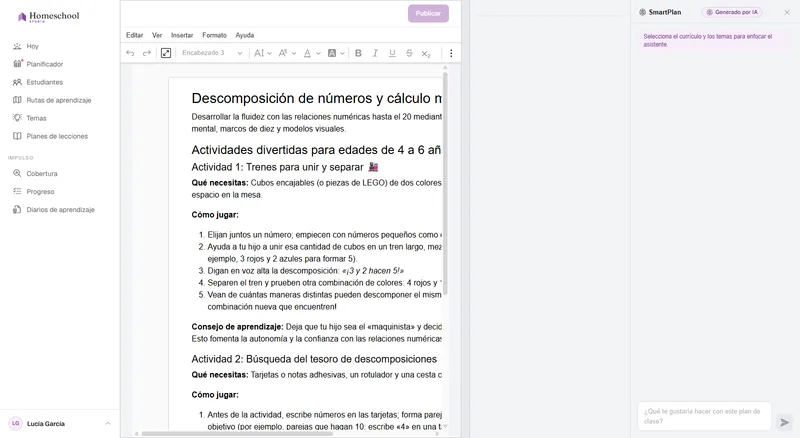The image size is (800, 438).
Task: Open the Encabezado 3 style dropdown
Action: tap(212, 53)
